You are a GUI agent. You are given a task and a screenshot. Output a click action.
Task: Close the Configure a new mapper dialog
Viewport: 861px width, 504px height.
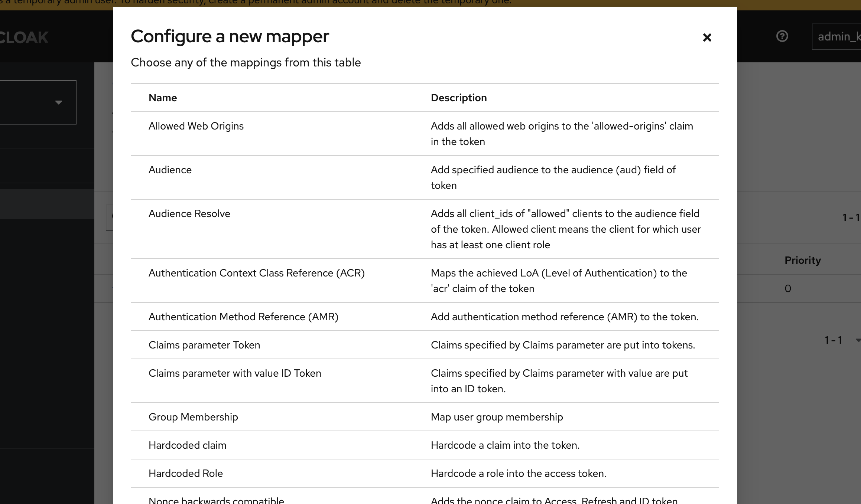click(x=707, y=37)
